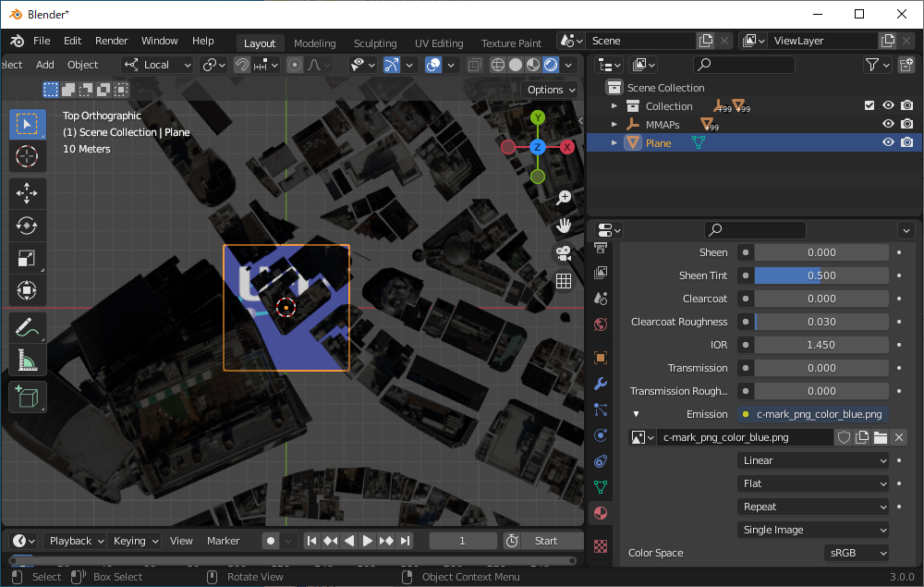This screenshot has height=587, width=924.
Task: Open the Scene properties tab
Action: (601, 299)
